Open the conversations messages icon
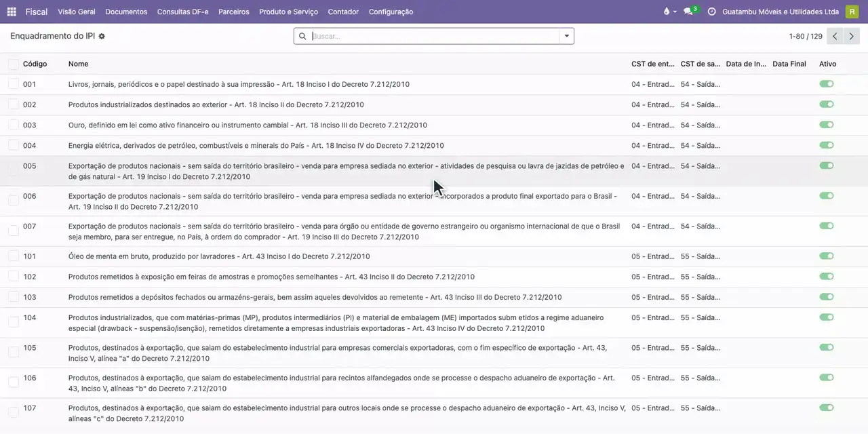868x434 pixels. [x=690, y=12]
